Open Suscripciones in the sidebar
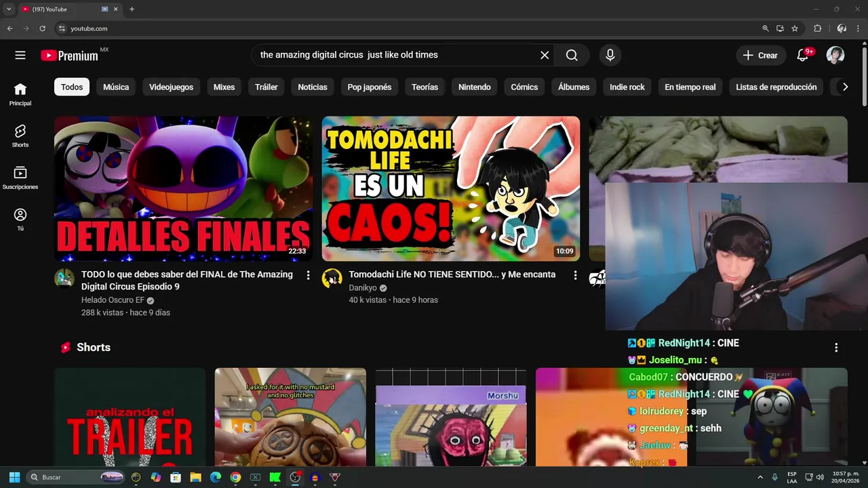This screenshot has height=488, width=868. (x=20, y=178)
